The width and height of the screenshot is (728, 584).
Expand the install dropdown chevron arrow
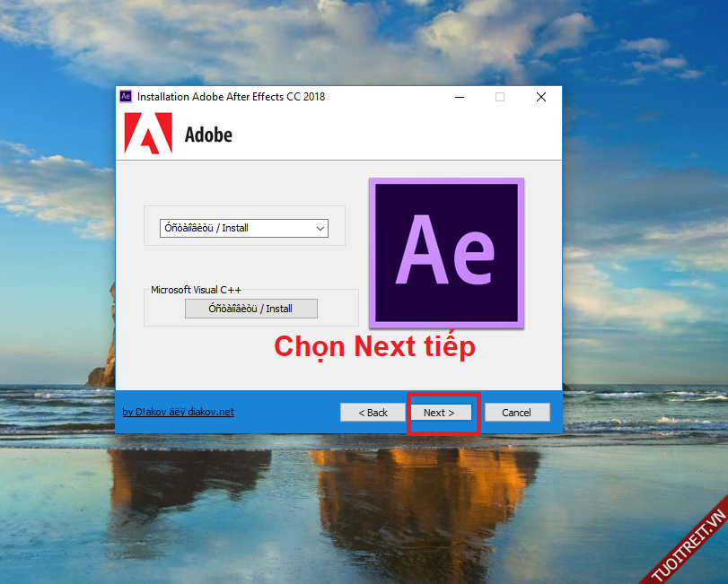click(320, 228)
